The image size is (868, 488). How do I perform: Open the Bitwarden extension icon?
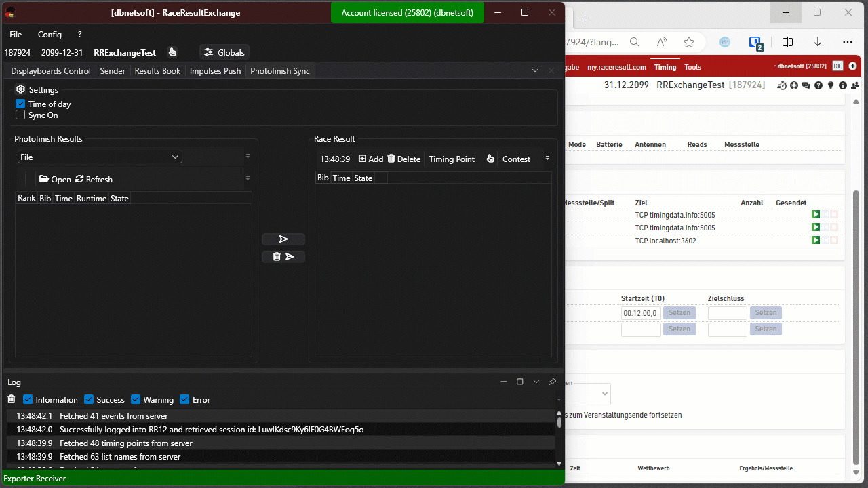pos(756,43)
